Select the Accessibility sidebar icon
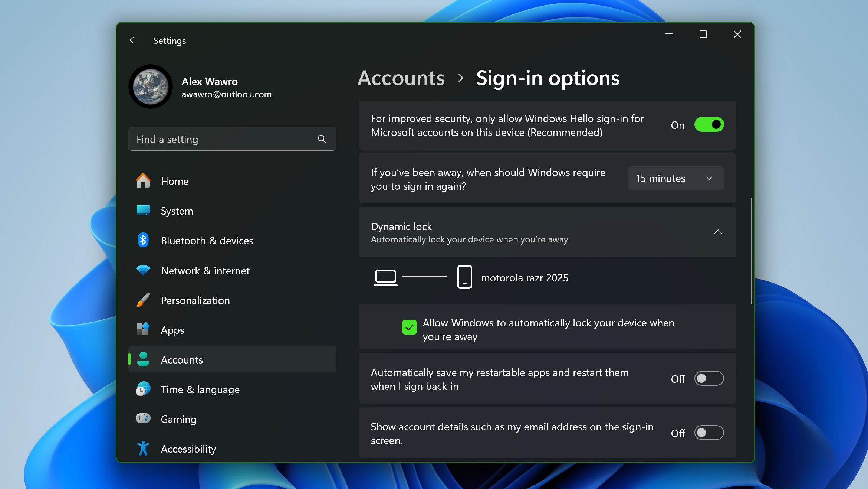The width and height of the screenshot is (868, 489). pyautogui.click(x=143, y=448)
